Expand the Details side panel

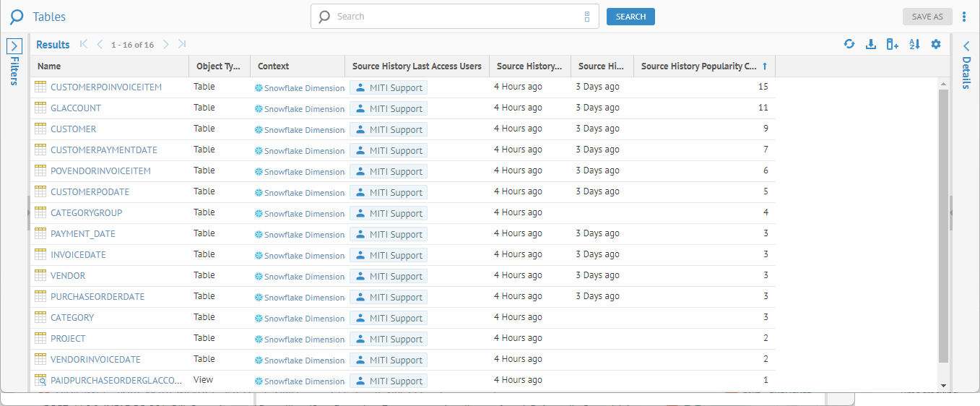[x=966, y=46]
